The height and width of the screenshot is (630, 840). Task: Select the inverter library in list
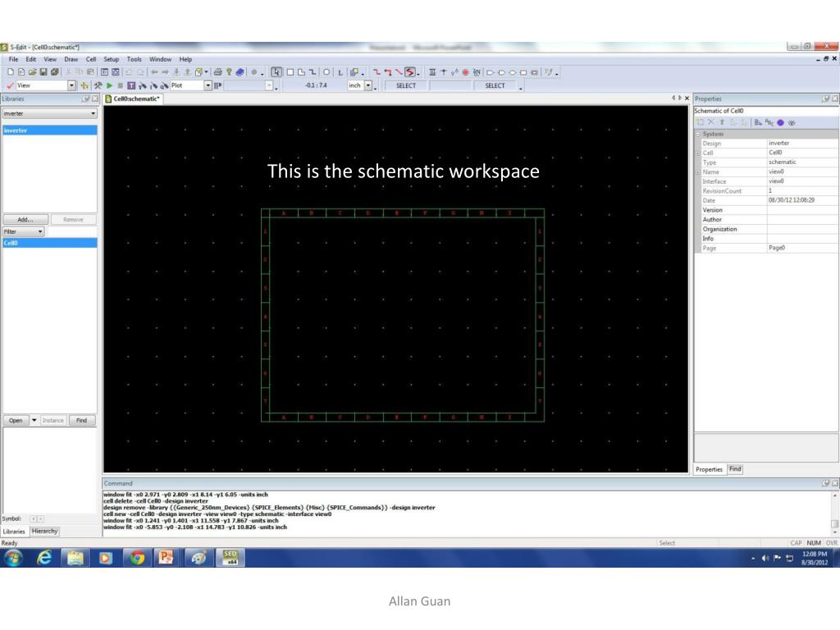coord(50,130)
